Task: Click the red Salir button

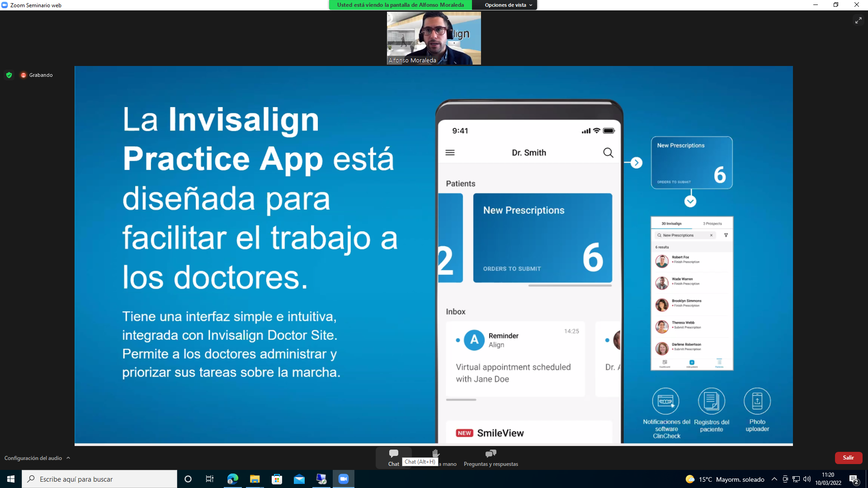Action: pos(848,458)
